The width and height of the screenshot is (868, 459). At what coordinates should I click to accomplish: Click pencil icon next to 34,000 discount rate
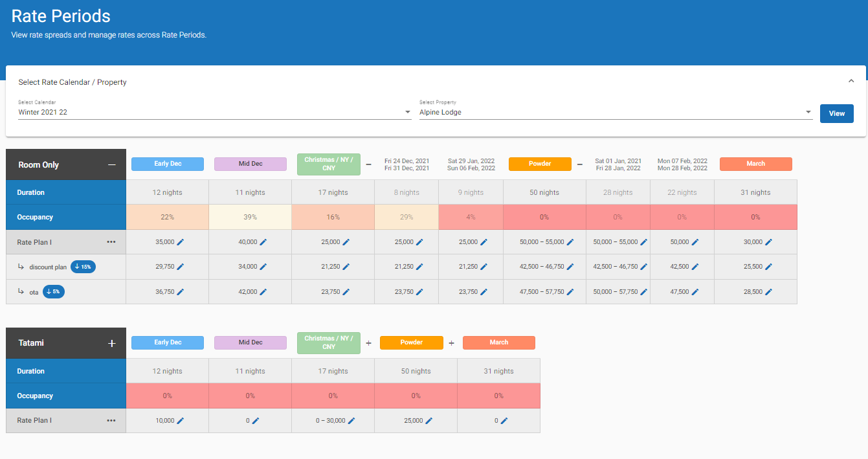[x=263, y=267]
